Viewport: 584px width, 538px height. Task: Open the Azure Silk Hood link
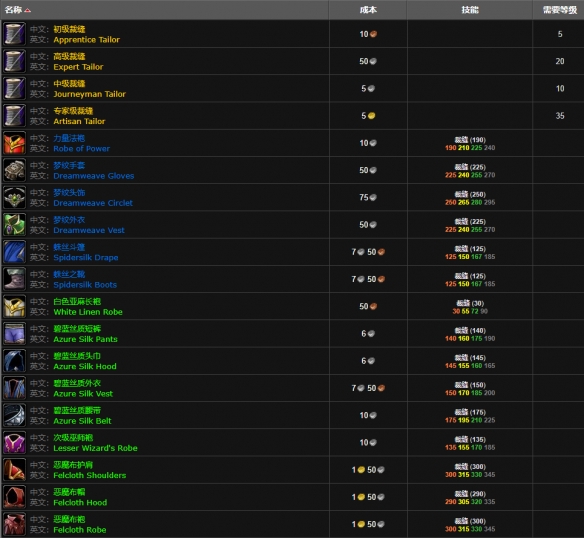(x=85, y=366)
